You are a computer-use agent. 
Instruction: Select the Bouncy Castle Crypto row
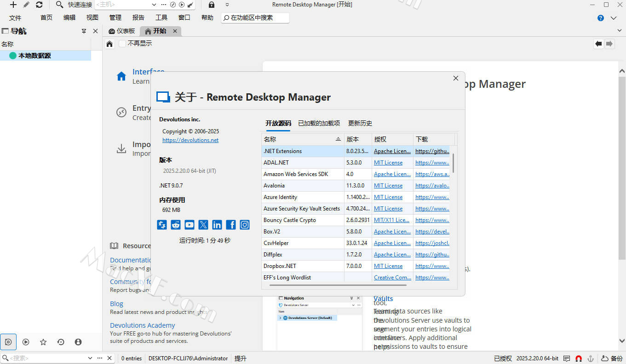(x=356, y=220)
